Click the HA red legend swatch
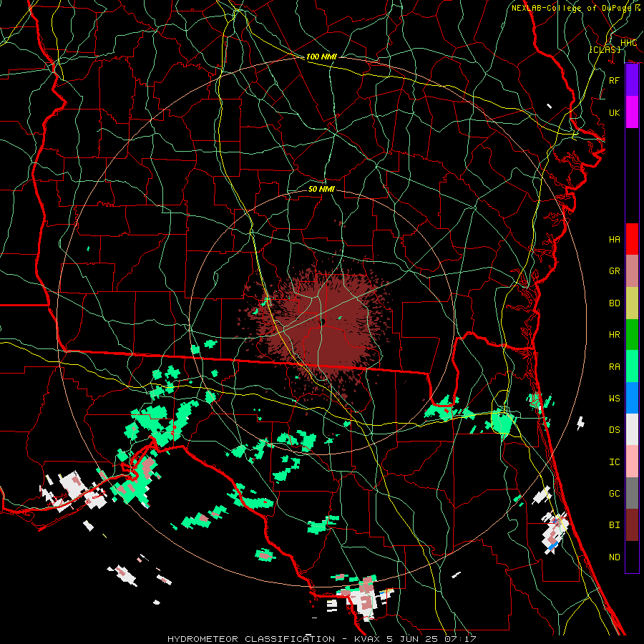Viewport: 644px width, 644px height. [x=632, y=239]
